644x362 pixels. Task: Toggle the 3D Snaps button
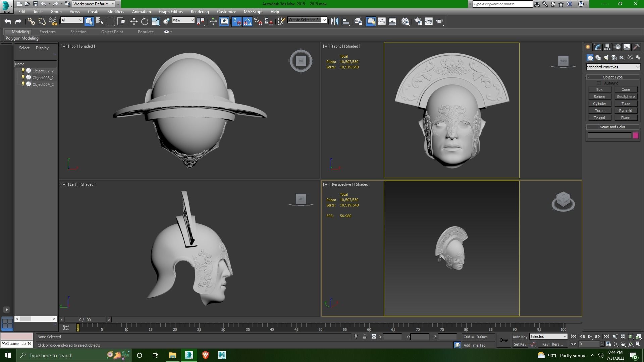coord(237,21)
